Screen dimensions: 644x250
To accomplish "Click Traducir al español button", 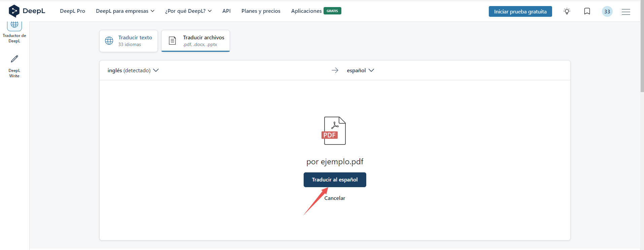I will (335, 180).
